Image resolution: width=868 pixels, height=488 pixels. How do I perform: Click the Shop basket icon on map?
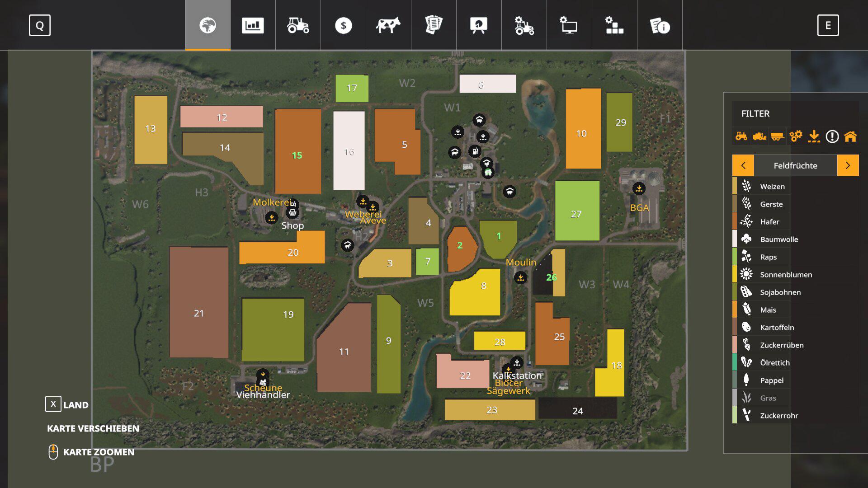[x=292, y=213]
